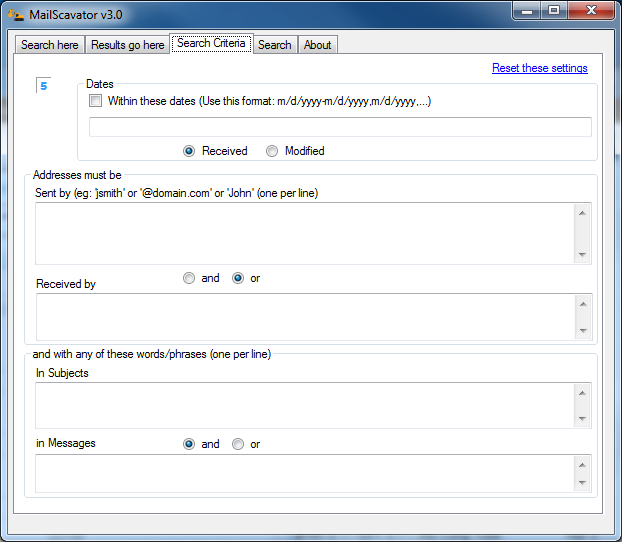Screen dimensions: 622x542
Task: Click the MailScavator app icon in title bar
Action: 16,15
